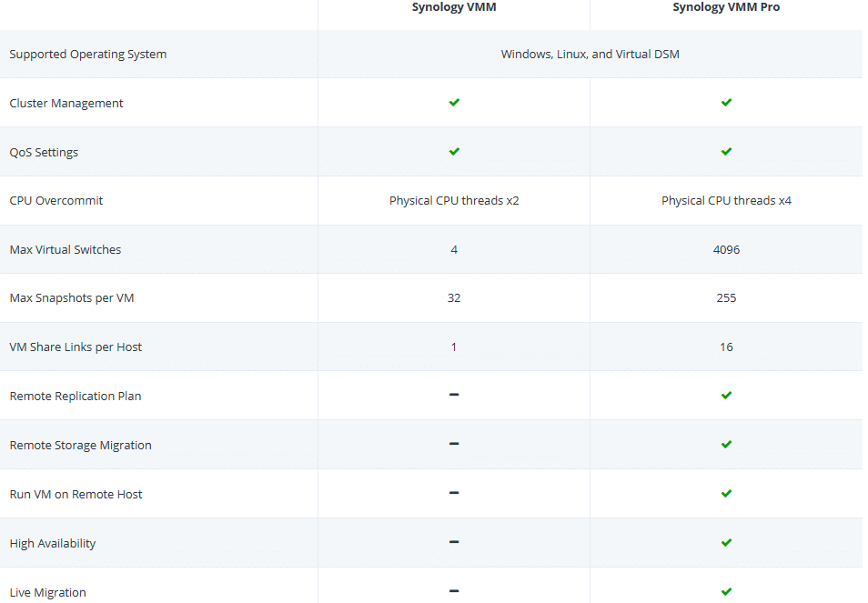
Task: Click the Synology VMM column header
Action: [x=454, y=7]
